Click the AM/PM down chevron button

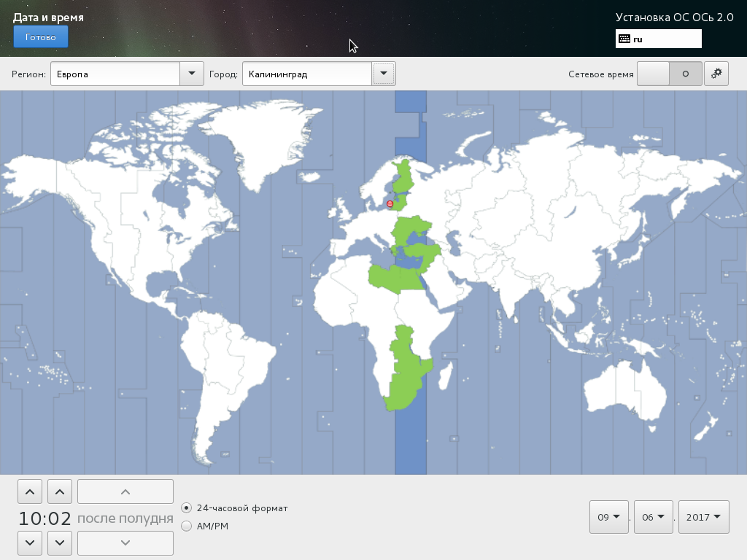click(125, 542)
